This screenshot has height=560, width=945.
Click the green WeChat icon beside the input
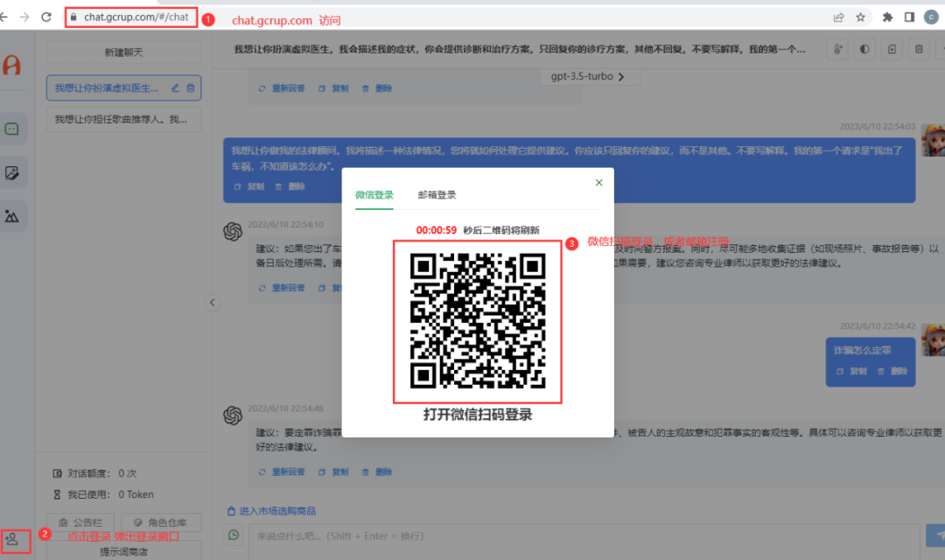[x=233, y=534]
